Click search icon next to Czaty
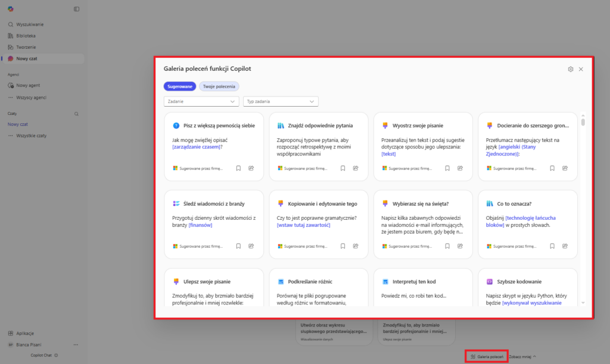Viewport: 610px width, 364px height. click(76, 113)
